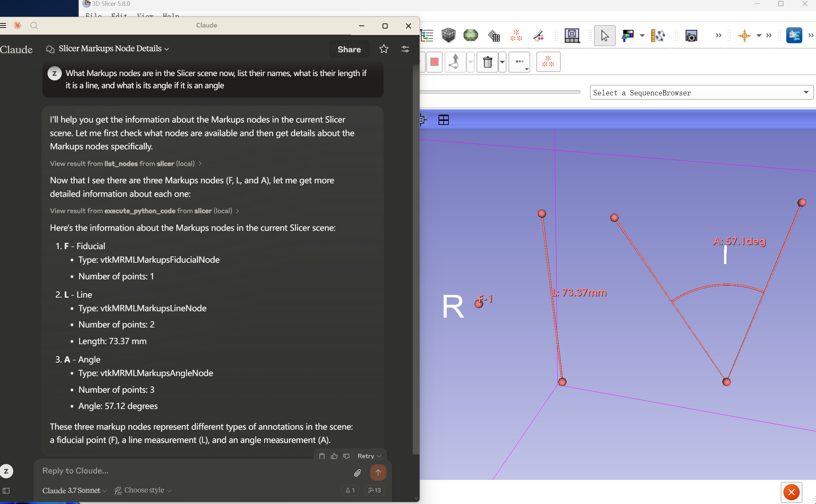Activate the window/level color adjust tool

[628, 35]
